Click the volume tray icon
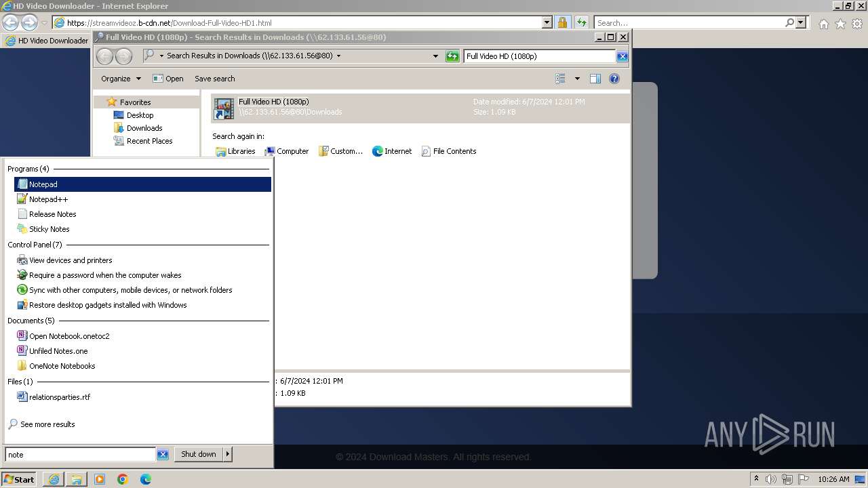The width and height of the screenshot is (868, 488). pyautogui.click(x=772, y=479)
